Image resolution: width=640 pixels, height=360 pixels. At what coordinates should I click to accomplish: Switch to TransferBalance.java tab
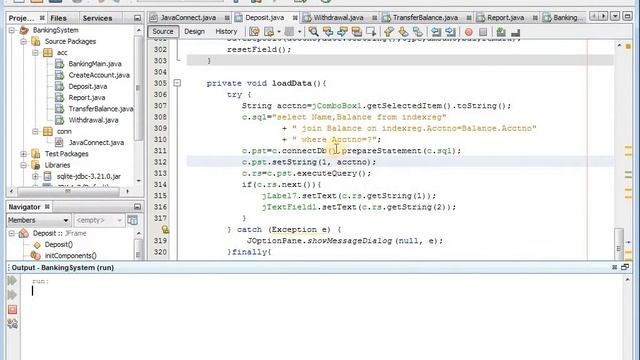[x=425, y=18]
